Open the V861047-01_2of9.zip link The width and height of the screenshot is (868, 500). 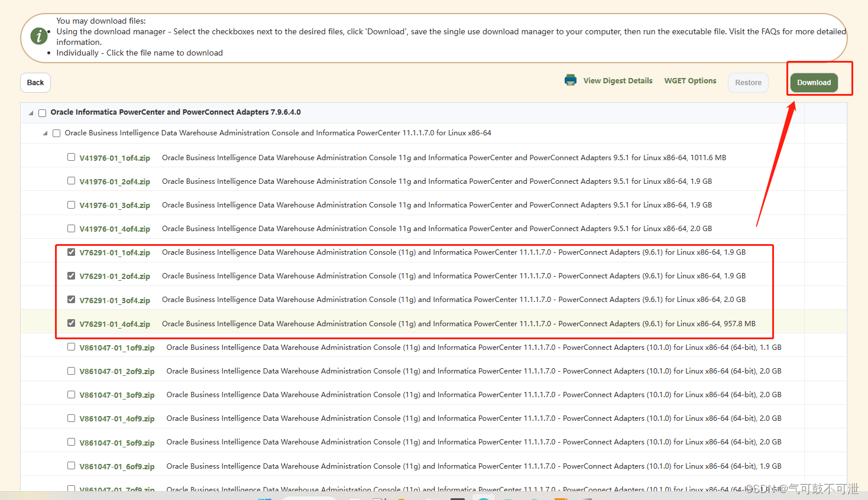117,372
